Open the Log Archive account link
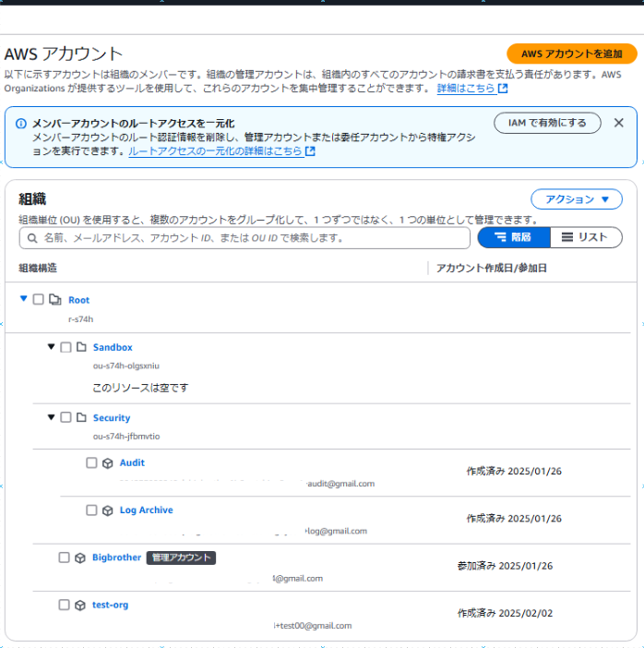644x648 pixels. pos(146,510)
